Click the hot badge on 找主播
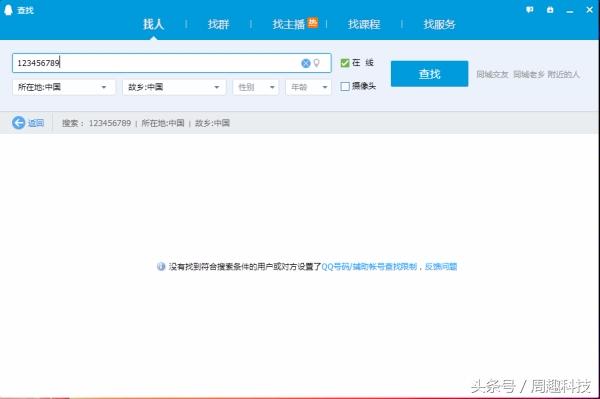This screenshot has height=399, width=600. (x=313, y=23)
